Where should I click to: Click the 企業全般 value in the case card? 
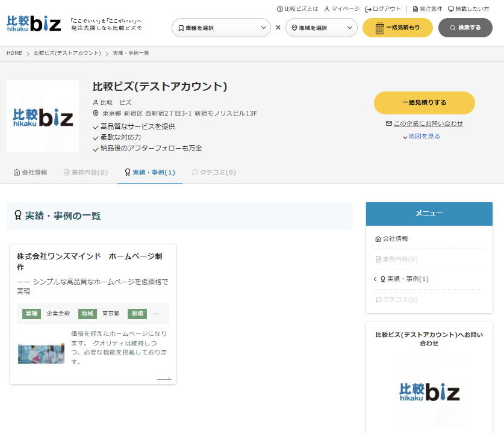[x=58, y=314]
